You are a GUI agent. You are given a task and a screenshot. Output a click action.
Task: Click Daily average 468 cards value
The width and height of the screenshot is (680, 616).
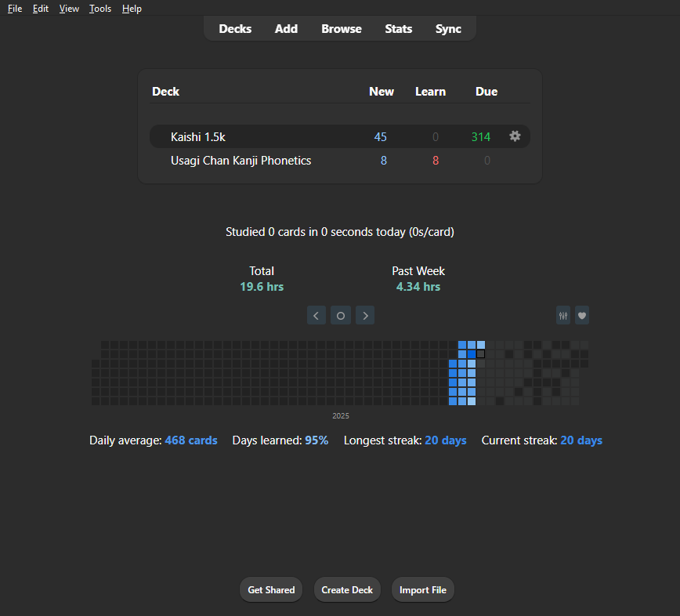coord(191,440)
